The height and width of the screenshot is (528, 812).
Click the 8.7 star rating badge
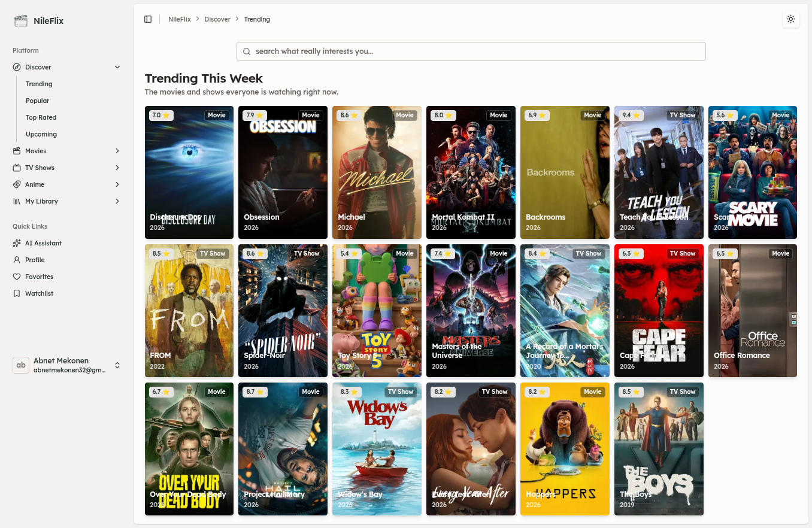(255, 392)
